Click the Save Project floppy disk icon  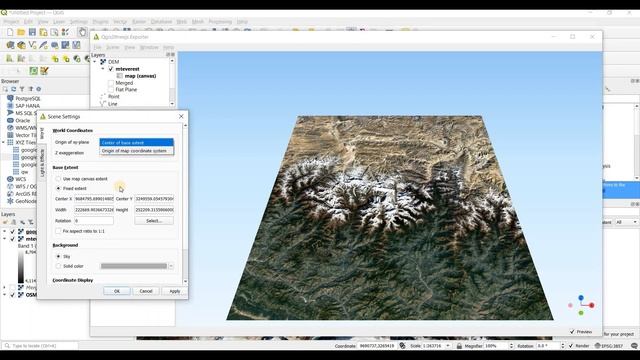32,32
